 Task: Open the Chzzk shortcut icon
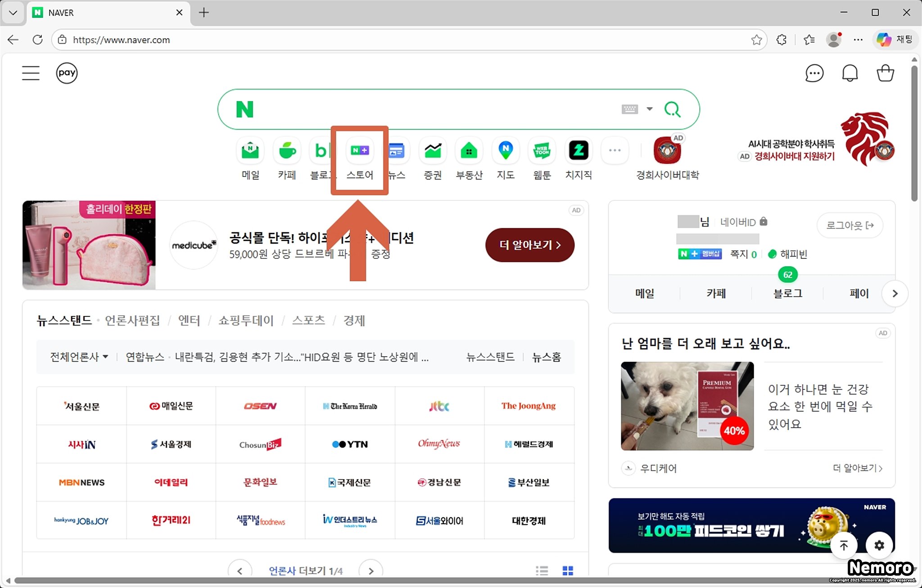579,151
